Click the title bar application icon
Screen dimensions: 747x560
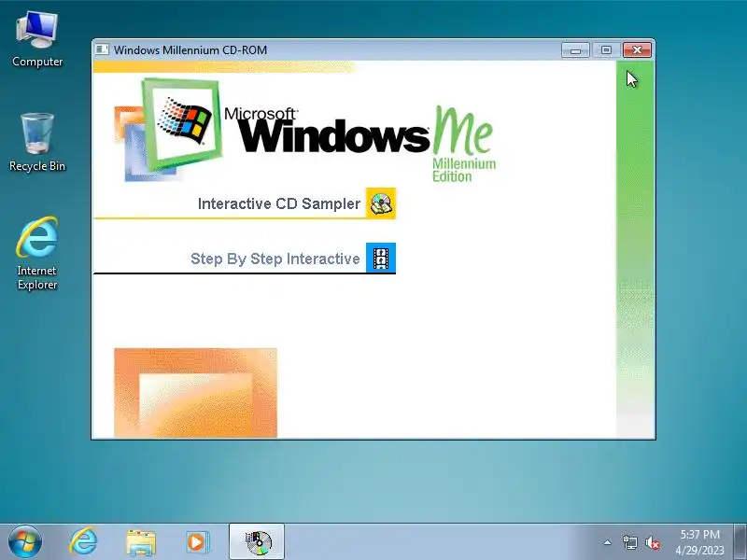pos(102,49)
